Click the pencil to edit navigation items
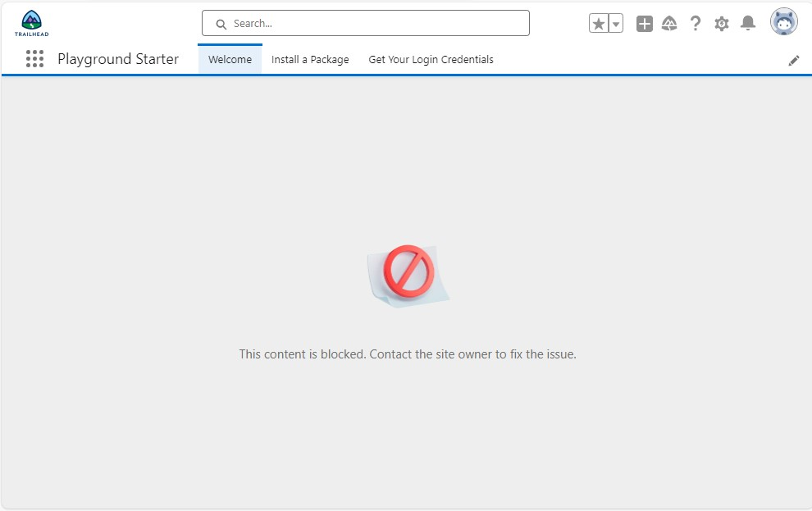 click(794, 61)
